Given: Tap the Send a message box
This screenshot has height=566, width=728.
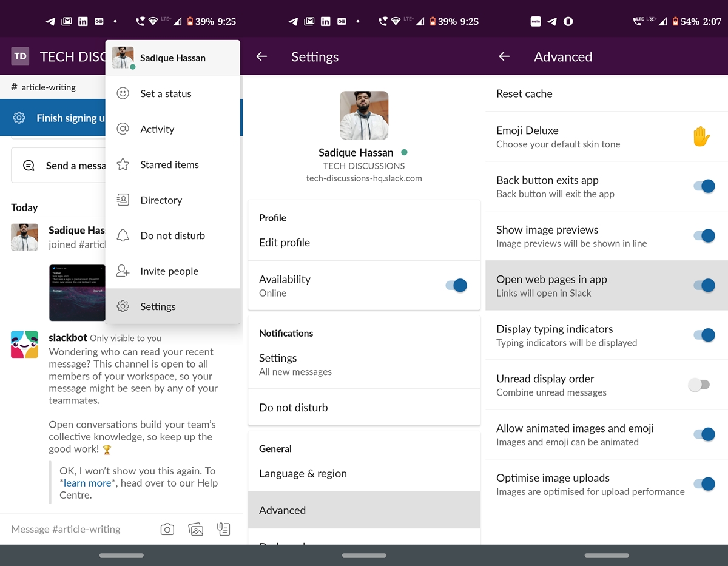Looking at the screenshot, I should pos(58,166).
